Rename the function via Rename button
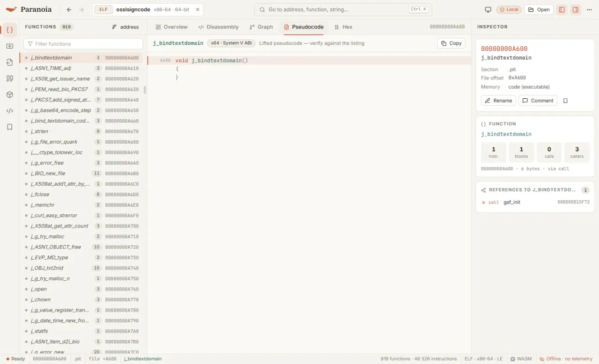599x364 pixels. pos(498,101)
